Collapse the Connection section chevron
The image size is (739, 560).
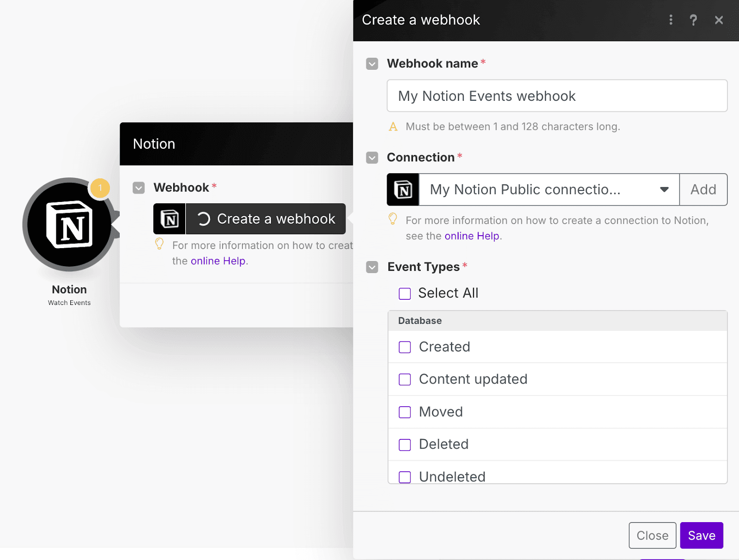tap(372, 158)
